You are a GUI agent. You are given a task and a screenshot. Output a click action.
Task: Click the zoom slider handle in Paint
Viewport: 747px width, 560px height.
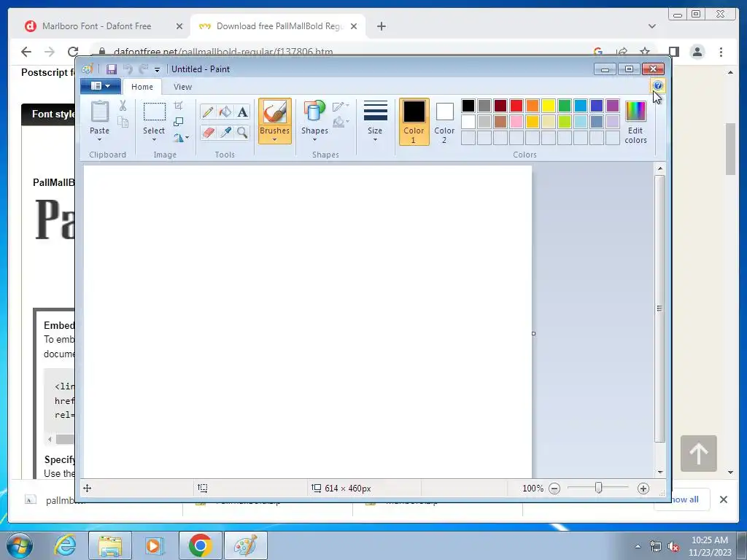599,488
